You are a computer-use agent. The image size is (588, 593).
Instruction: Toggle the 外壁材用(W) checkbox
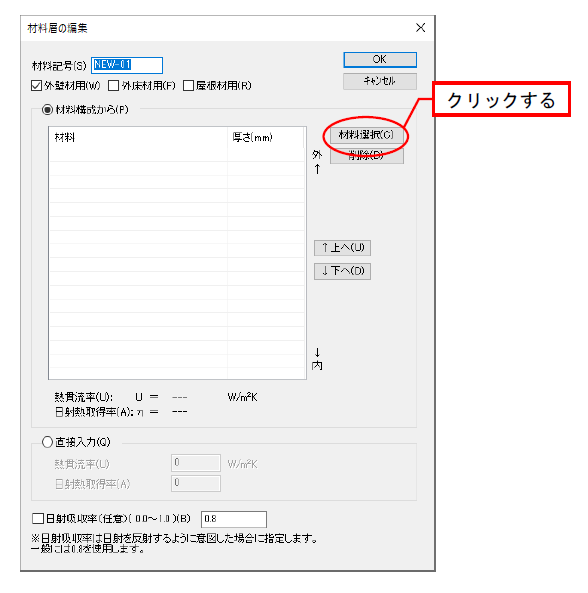pos(37,86)
